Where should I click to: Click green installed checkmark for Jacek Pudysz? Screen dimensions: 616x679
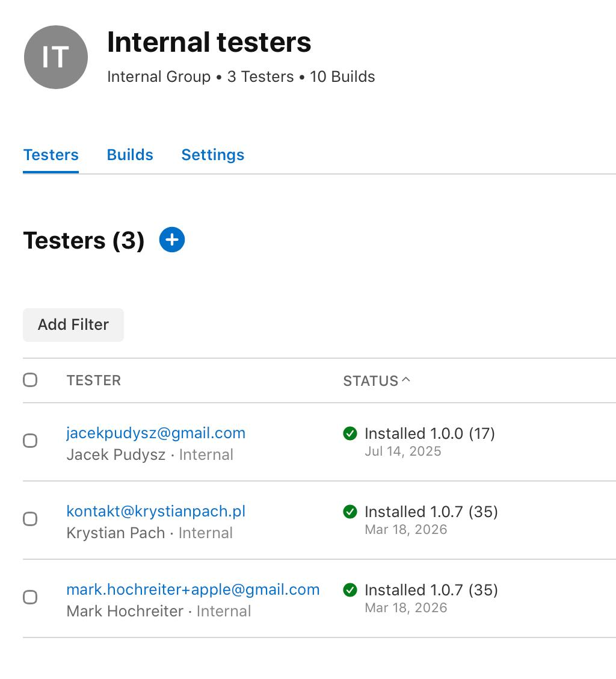click(350, 433)
